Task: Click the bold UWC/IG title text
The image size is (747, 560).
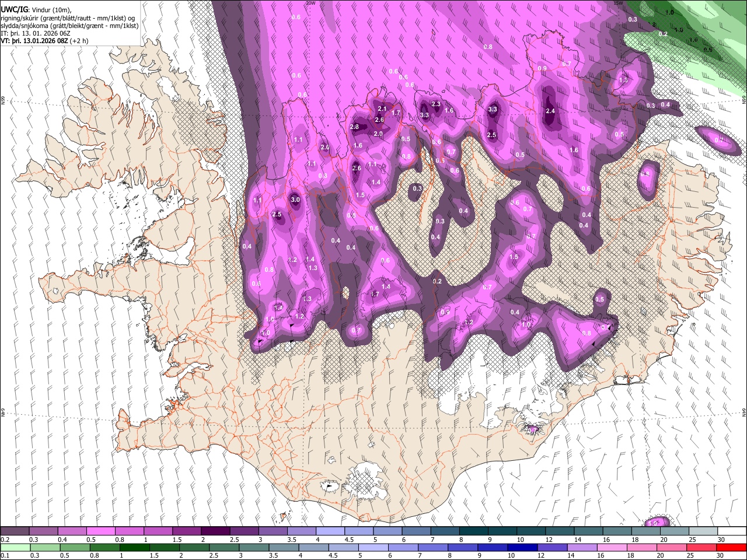Action: [14, 10]
